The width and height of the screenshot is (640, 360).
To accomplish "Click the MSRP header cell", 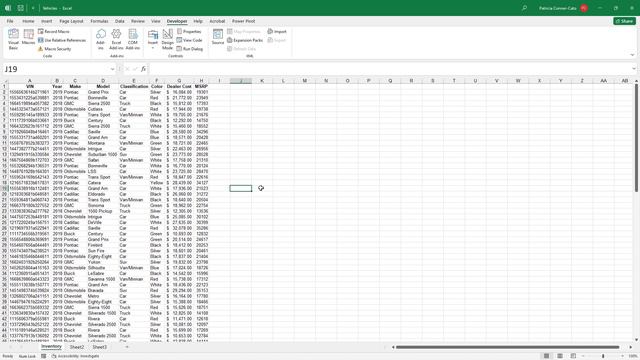I will point(201,87).
